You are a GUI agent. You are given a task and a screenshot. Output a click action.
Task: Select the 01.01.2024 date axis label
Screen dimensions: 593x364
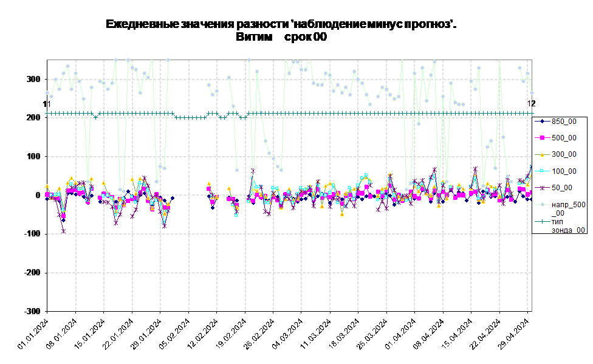[x=33, y=334]
